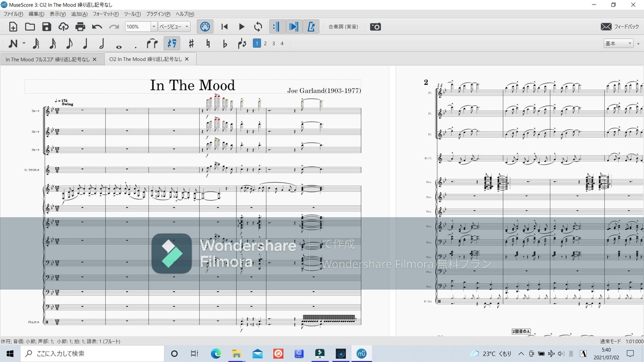Viewport: 644px width, 362px height.
Task: Select the quarter note duration
Action: pos(85,44)
